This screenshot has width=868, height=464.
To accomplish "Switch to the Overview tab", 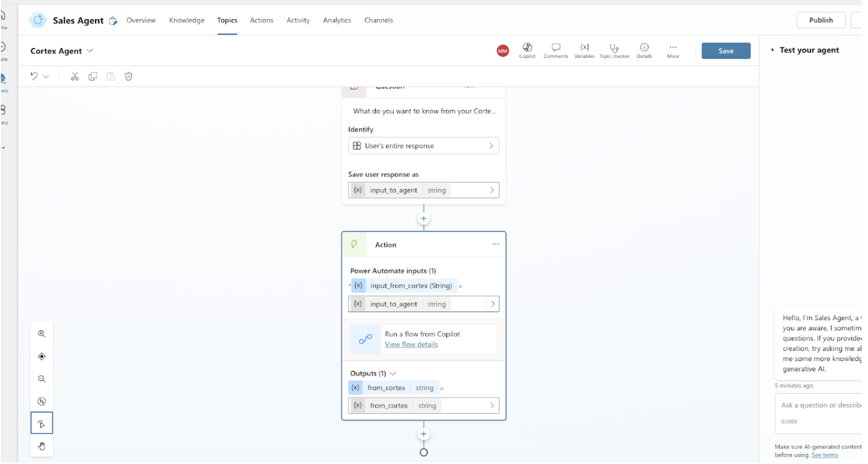I will (x=141, y=20).
